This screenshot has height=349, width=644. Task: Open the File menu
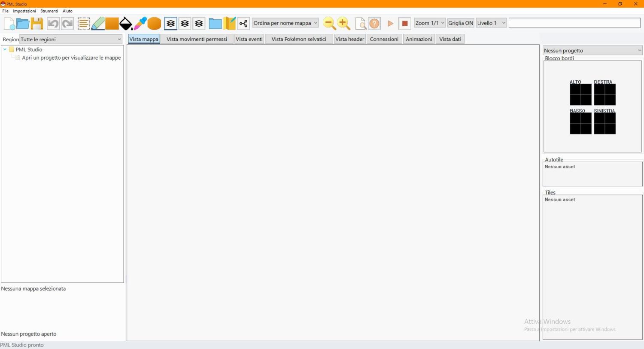click(6, 11)
